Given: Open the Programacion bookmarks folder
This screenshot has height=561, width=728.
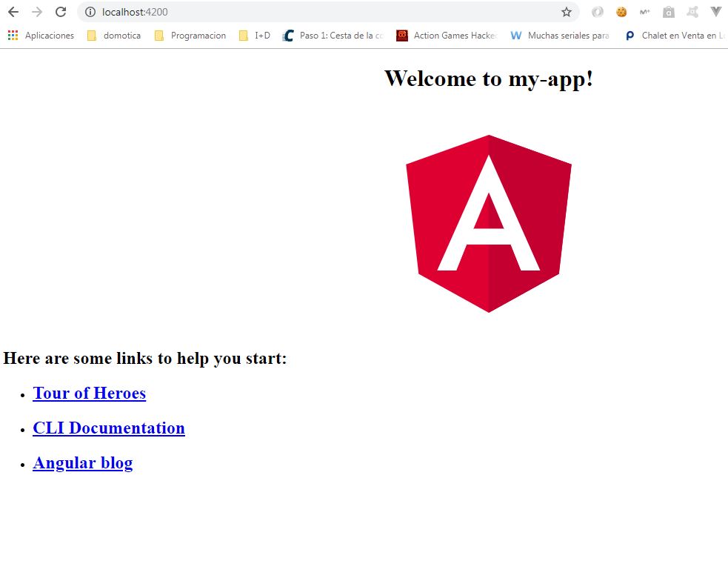Looking at the screenshot, I should (x=190, y=36).
